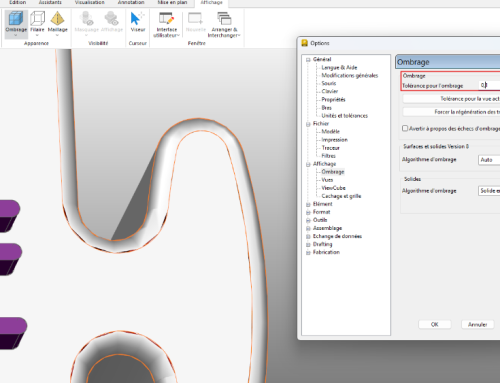
Task: Open the Edition ribbon tab
Action: click(x=18, y=2)
